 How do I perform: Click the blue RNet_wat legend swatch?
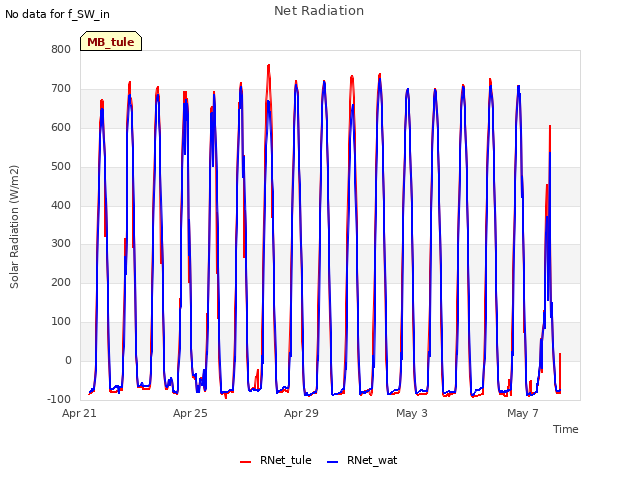click(333, 462)
